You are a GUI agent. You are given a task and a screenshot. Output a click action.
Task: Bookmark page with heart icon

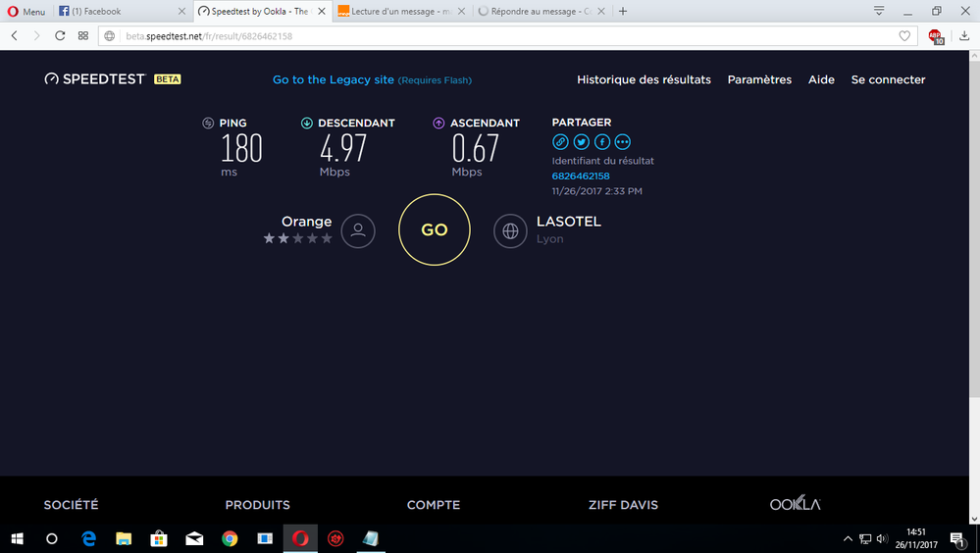coord(904,36)
